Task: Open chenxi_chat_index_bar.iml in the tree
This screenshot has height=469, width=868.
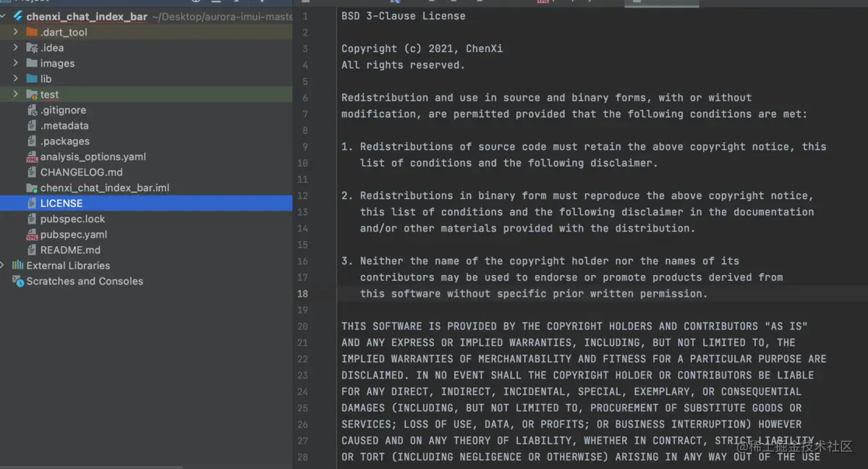Action: click(x=105, y=188)
